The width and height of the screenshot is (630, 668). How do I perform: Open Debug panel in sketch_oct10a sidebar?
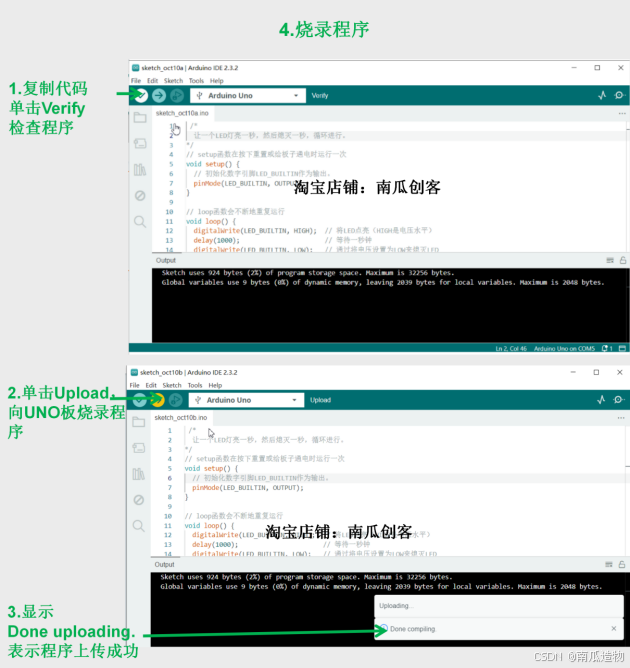pyautogui.click(x=140, y=196)
